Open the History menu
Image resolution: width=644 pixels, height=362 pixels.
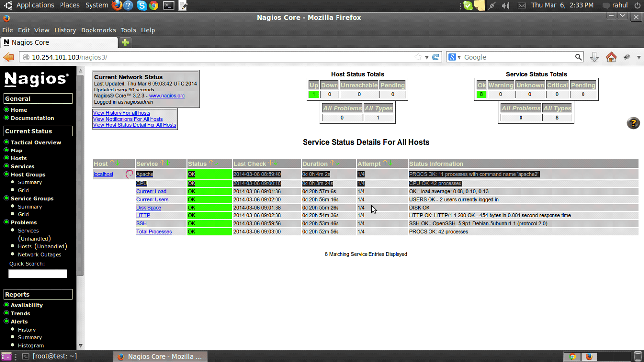tap(65, 30)
